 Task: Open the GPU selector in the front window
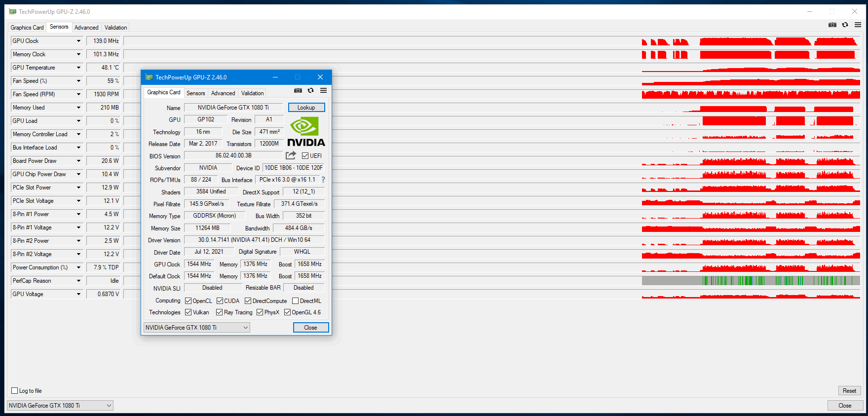click(x=197, y=328)
